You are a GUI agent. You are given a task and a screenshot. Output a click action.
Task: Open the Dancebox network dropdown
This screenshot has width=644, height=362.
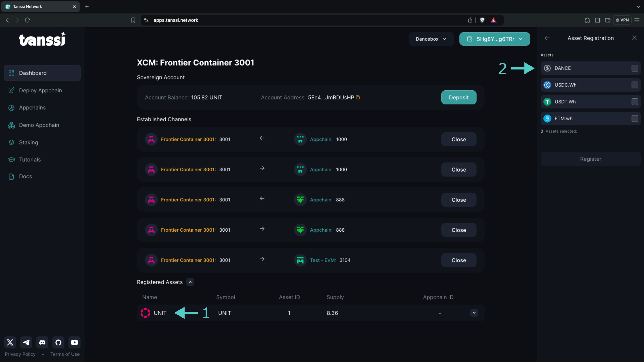tap(431, 39)
